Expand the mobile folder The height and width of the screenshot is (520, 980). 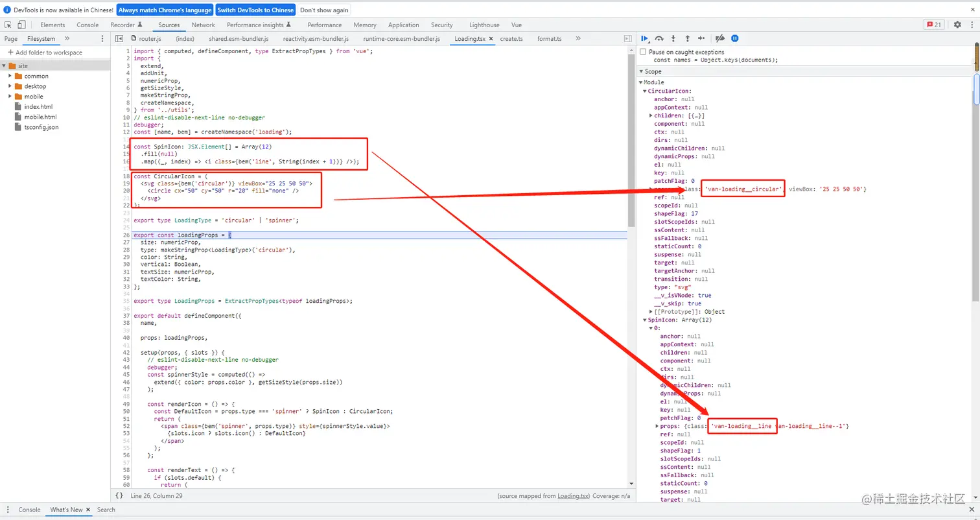pyautogui.click(x=10, y=97)
